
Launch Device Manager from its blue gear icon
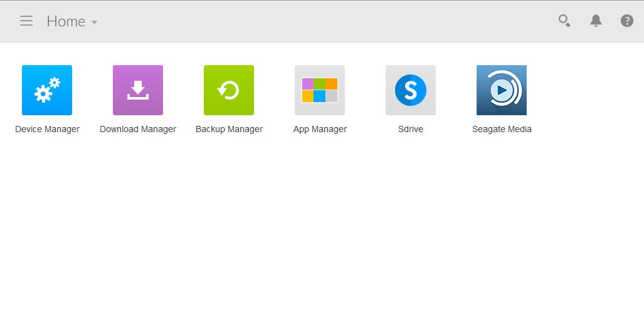pos(47,90)
